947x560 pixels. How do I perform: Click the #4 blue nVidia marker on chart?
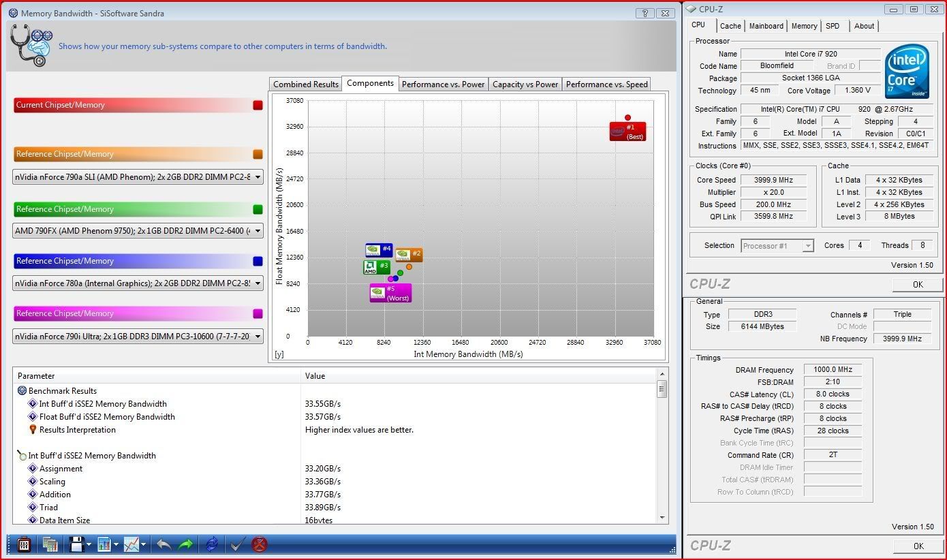point(379,250)
